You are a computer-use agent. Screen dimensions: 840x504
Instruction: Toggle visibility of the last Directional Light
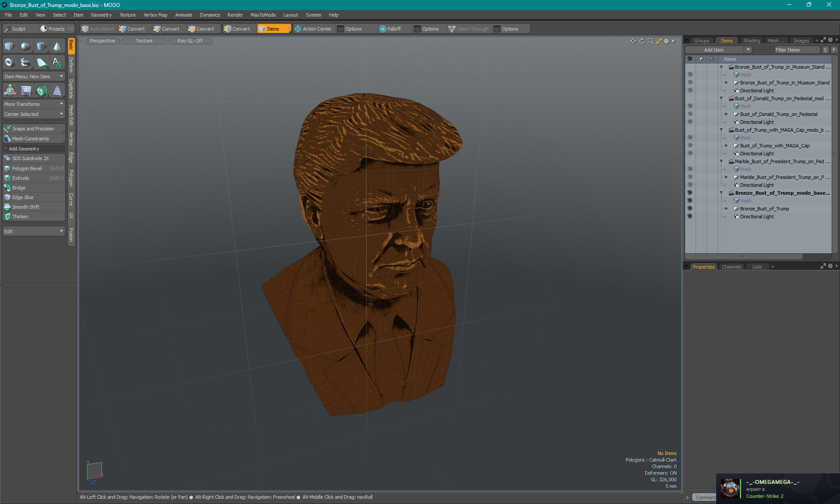[690, 217]
